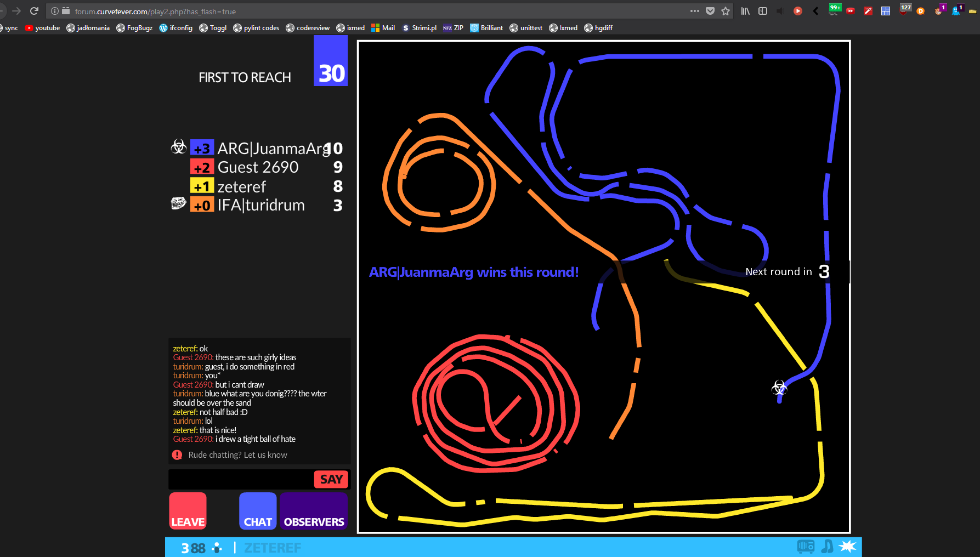Open the codereview bookmark
Viewport: 980px width, 557px height.
[x=308, y=28]
